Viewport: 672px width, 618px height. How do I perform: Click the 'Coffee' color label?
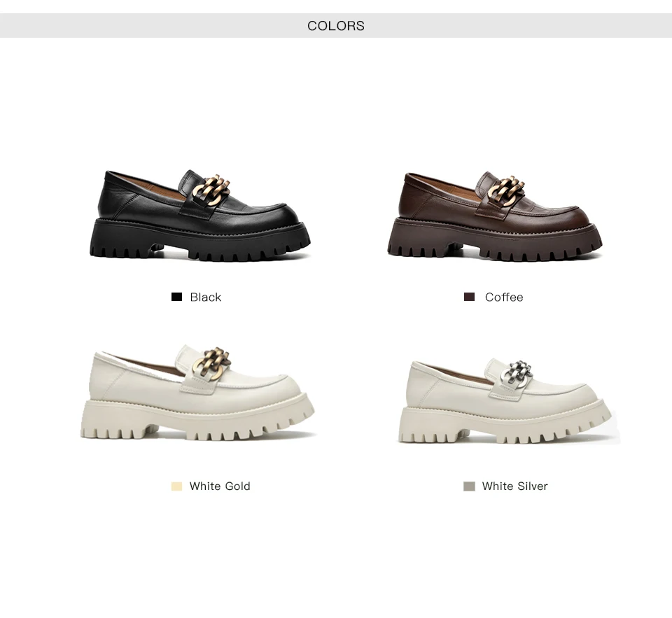[504, 297]
